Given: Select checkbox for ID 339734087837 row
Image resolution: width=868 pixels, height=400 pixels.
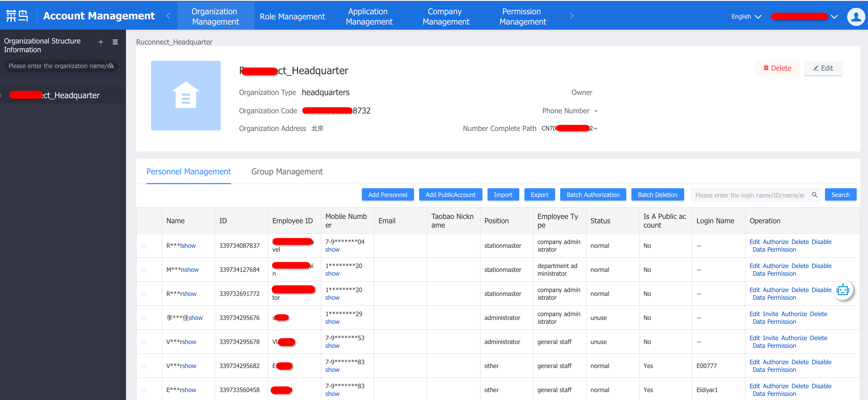Looking at the screenshot, I should (x=144, y=246).
